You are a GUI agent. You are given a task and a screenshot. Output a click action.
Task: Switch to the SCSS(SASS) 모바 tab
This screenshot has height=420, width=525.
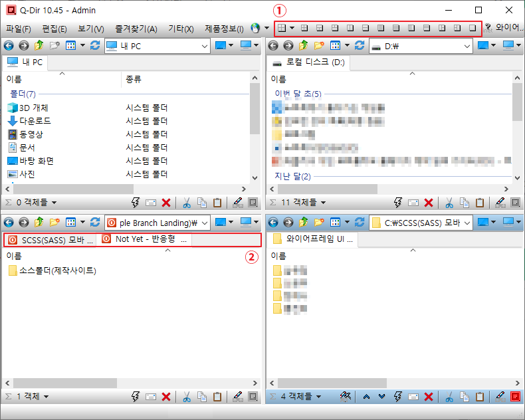click(51, 240)
